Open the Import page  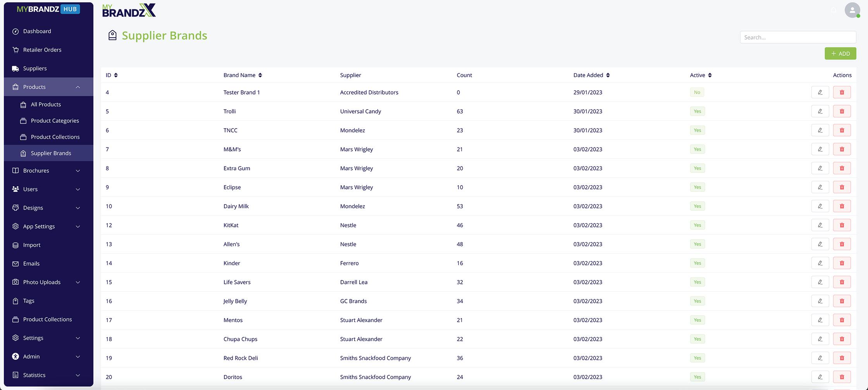click(48, 245)
